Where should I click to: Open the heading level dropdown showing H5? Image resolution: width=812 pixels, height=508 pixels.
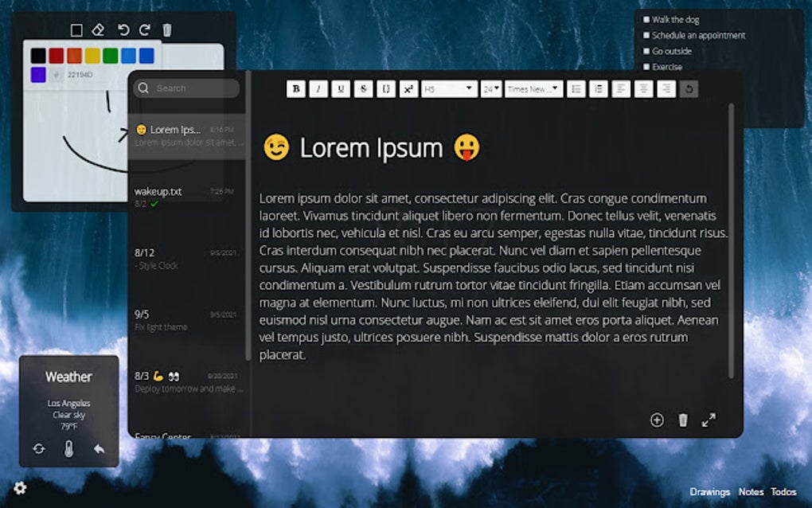click(x=447, y=88)
